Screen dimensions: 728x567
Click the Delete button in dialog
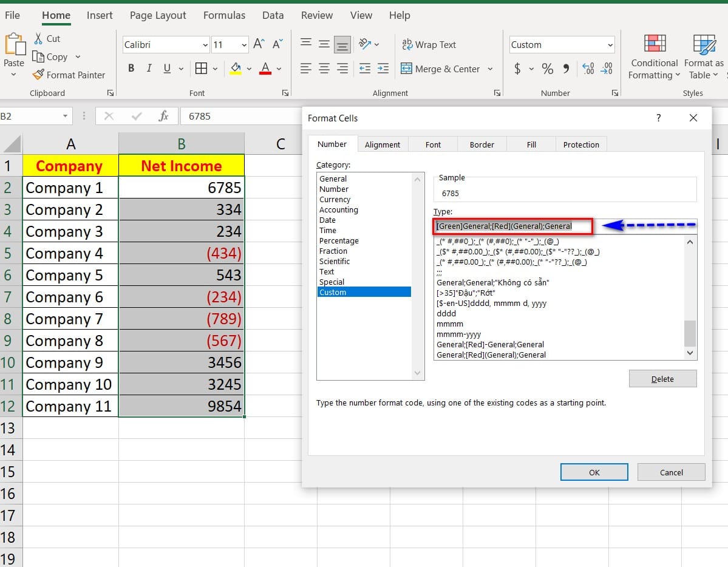(662, 379)
